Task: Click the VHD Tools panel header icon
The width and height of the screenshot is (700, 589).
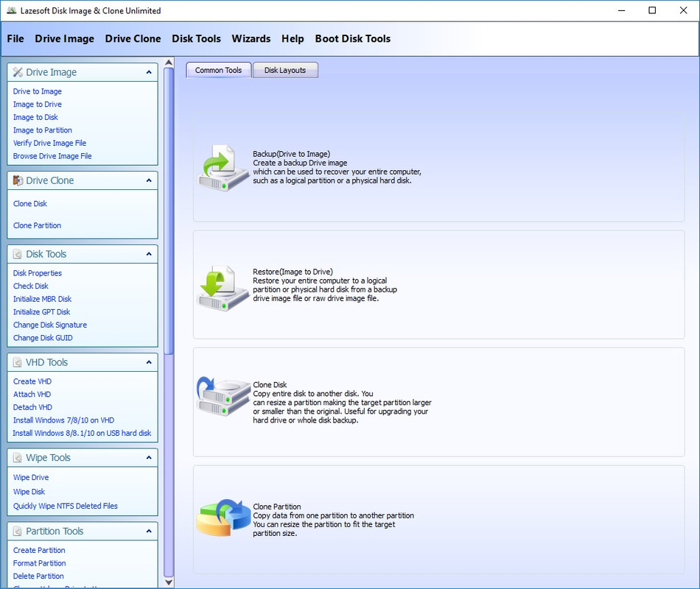Action: point(18,362)
